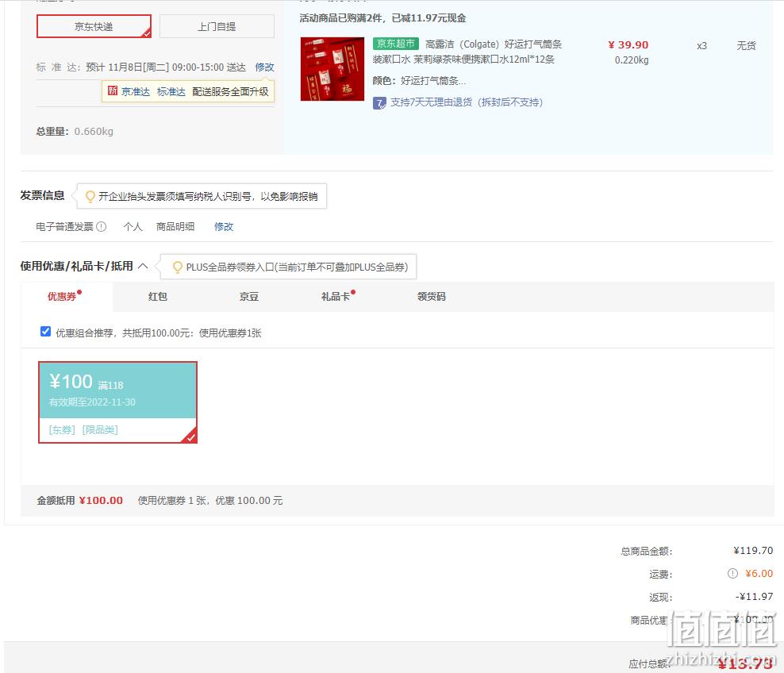This screenshot has width=784, height=673.
Task: Switch to 京豆 tab
Action: coord(249,297)
